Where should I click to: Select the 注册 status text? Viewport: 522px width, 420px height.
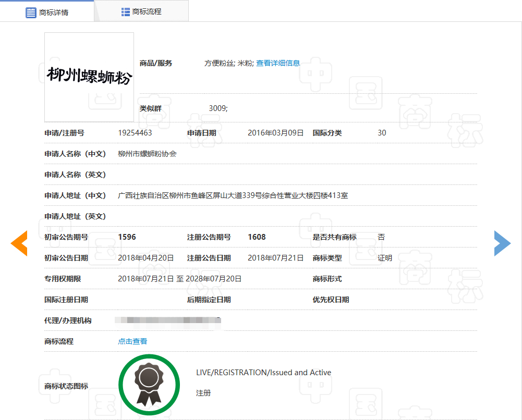[x=203, y=393]
